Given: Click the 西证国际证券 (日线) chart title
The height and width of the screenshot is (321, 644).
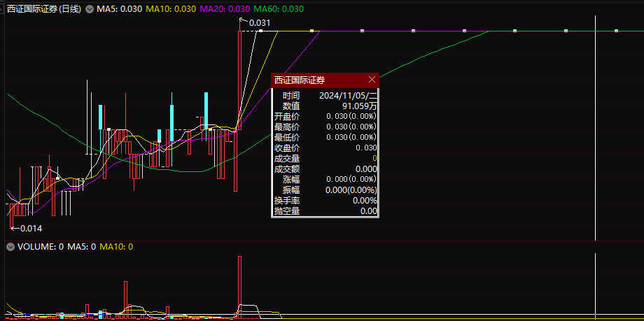Looking at the screenshot, I should (x=44, y=9).
